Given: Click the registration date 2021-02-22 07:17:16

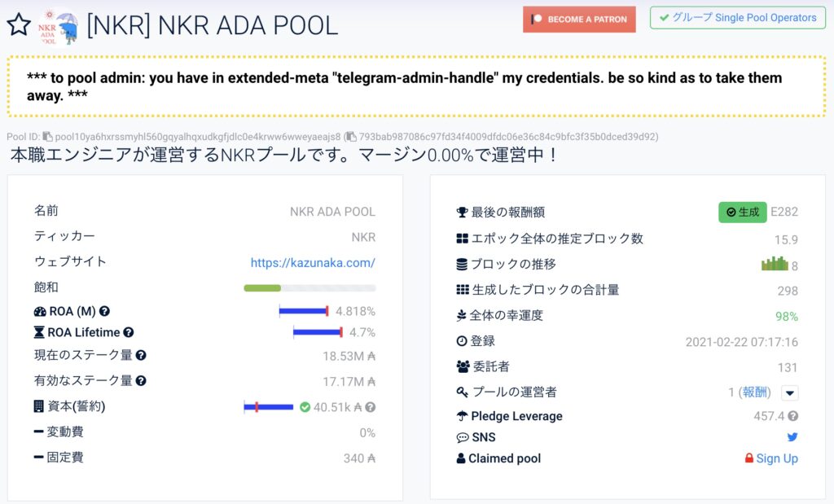Looking at the screenshot, I should tap(741, 342).
